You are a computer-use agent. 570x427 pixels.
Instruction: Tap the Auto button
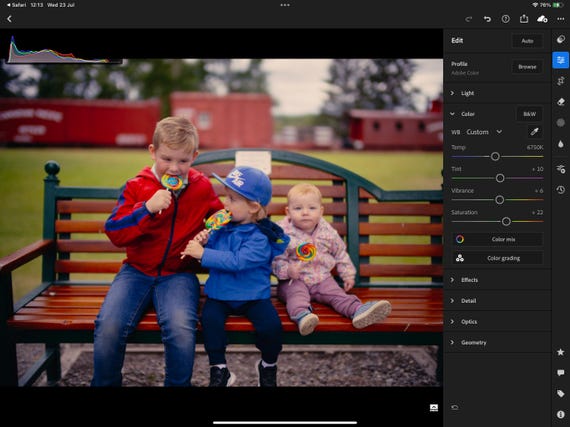point(527,41)
